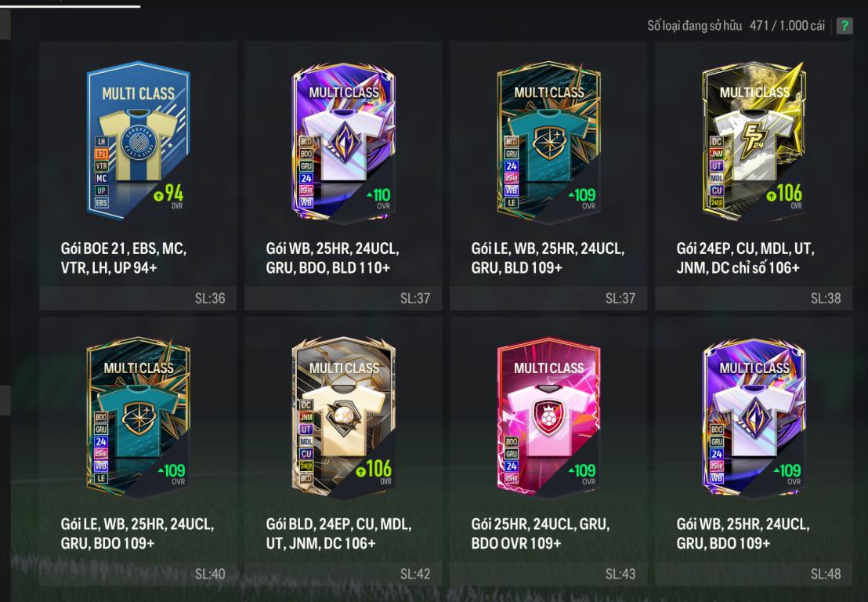Click the European Best Stars emblem on the blue shirt
The image size is (868, 602).
[138, 143]
